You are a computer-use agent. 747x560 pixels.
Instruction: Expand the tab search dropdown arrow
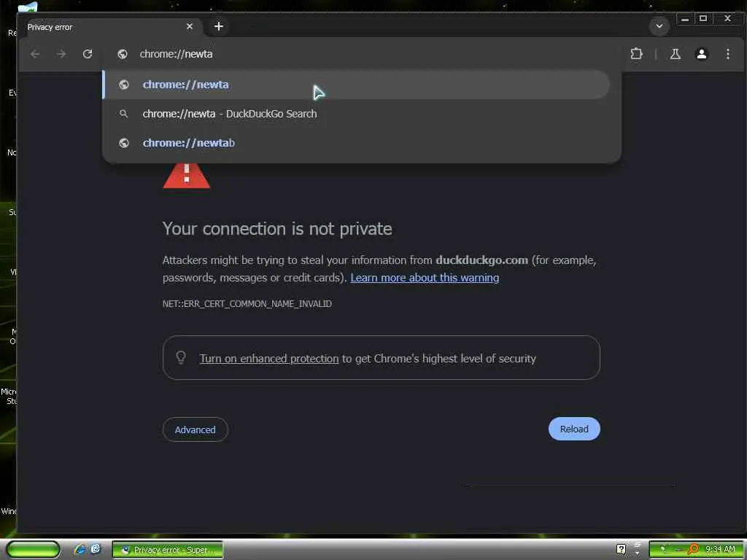(659, 26)
